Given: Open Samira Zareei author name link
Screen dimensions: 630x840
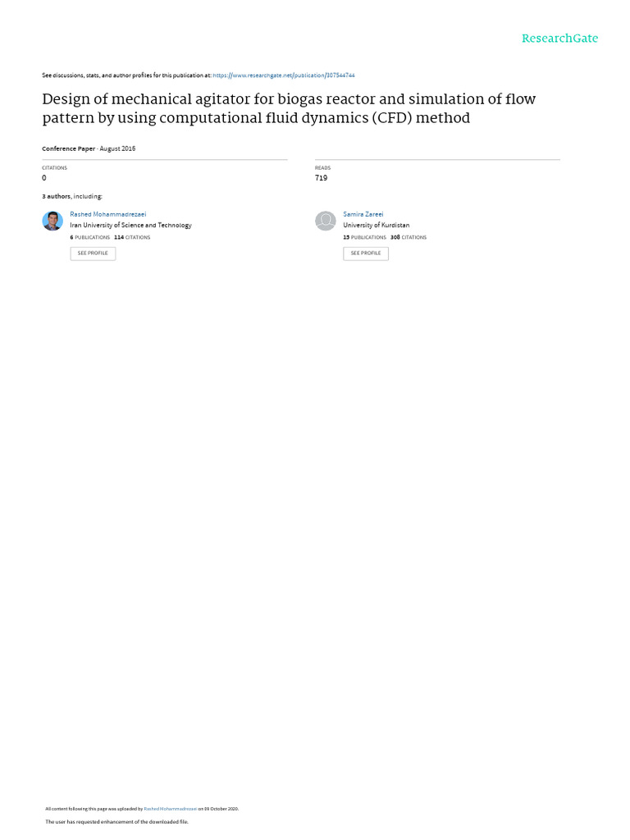Looking at the screenshot, I should pos(363,214).
